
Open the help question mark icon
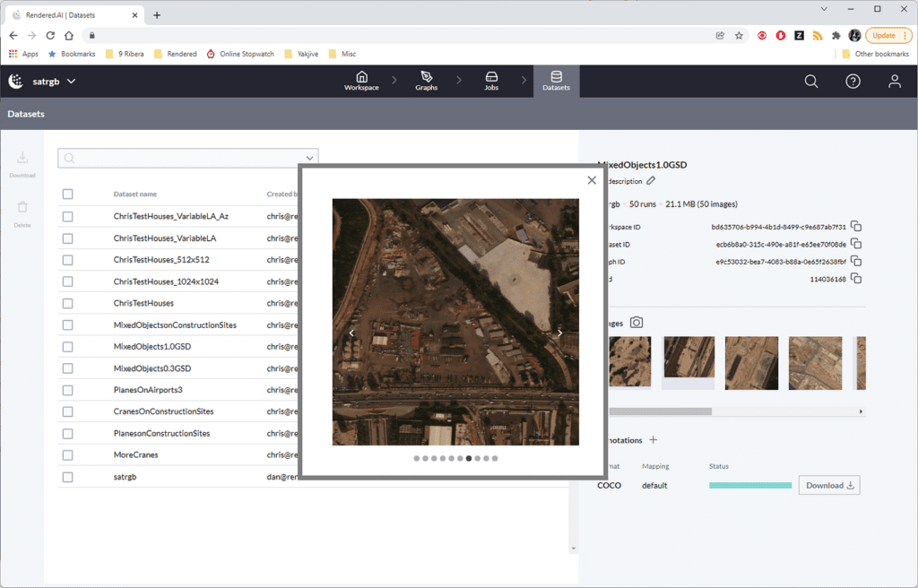click(853, 81)
